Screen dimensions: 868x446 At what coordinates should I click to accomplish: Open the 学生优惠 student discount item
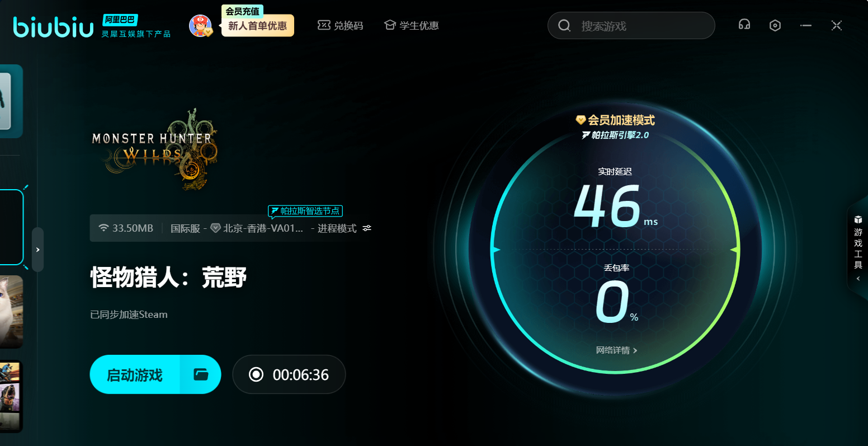[x=411, y=26]
